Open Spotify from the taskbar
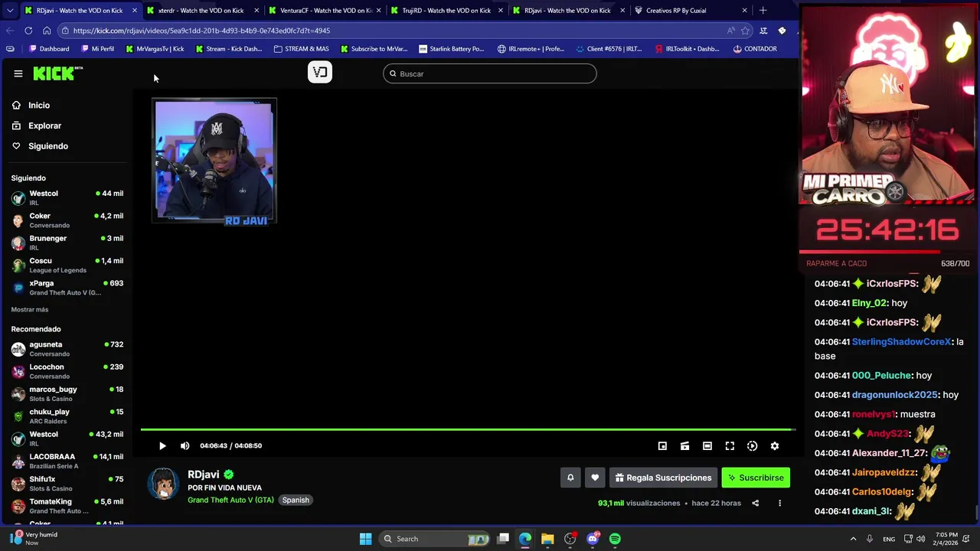980x551 pixels. [x=615, y=539]
